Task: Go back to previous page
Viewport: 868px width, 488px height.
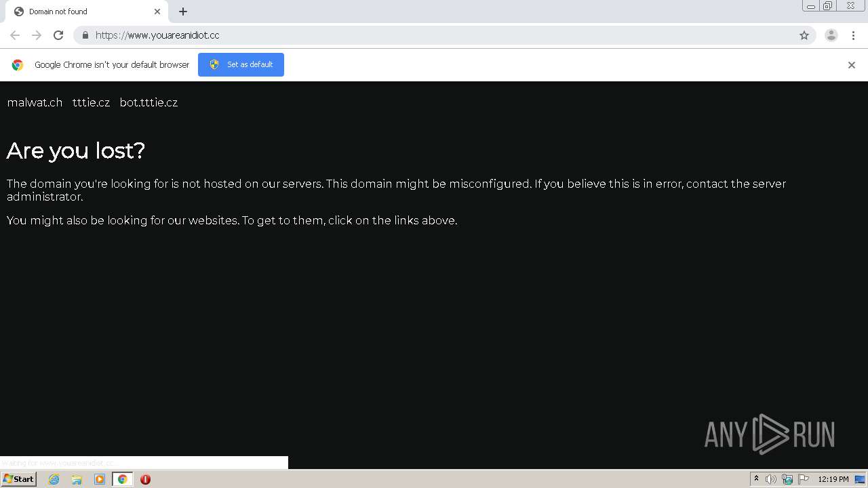Action: [15, 35]
